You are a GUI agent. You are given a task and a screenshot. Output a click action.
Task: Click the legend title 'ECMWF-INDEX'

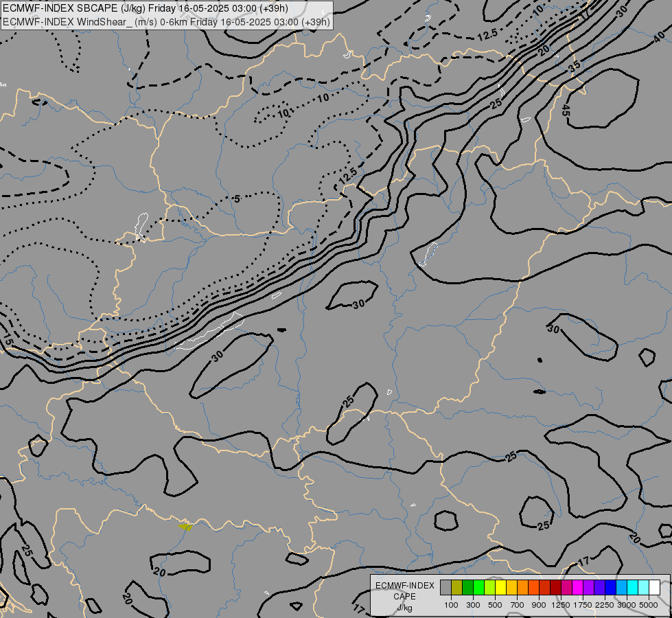[404, 586]
